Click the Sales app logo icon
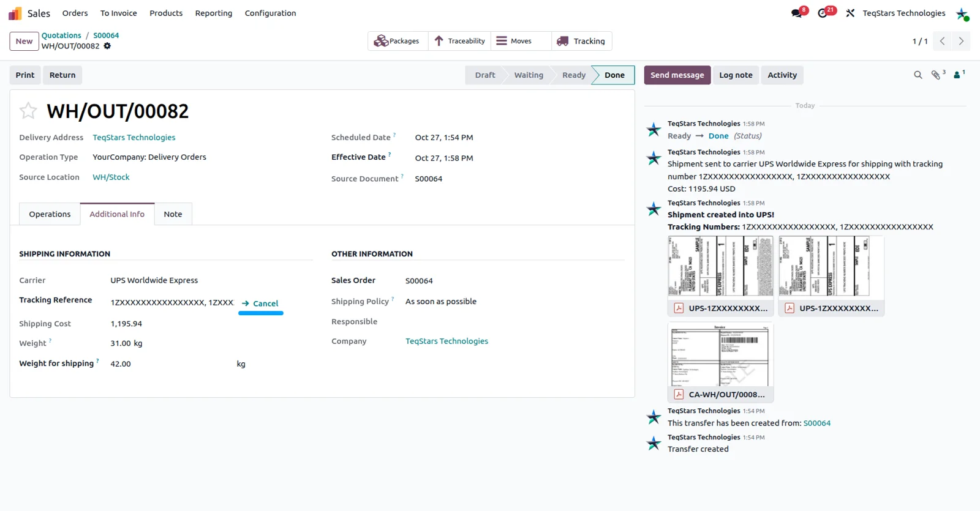980x511 pixels. (15, 13)
